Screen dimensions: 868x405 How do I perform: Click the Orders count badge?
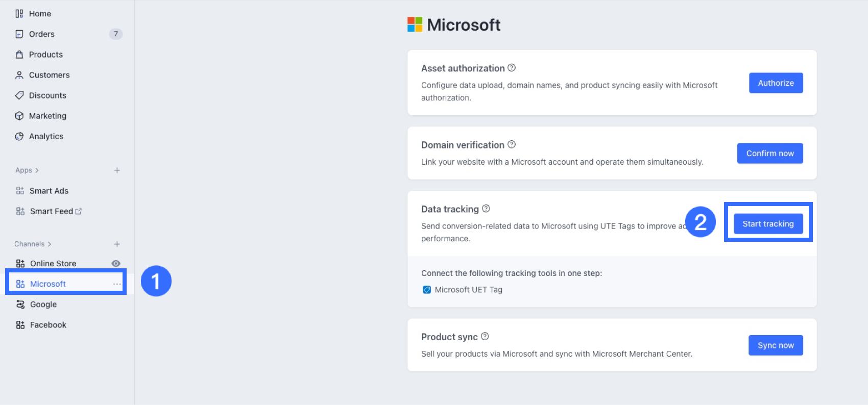tap(116, 34)
